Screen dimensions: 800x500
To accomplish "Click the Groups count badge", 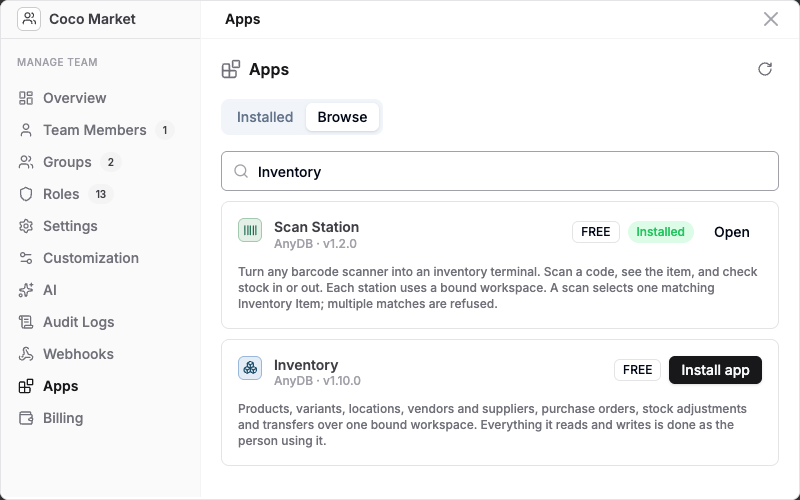I will (x=111, y=162).
